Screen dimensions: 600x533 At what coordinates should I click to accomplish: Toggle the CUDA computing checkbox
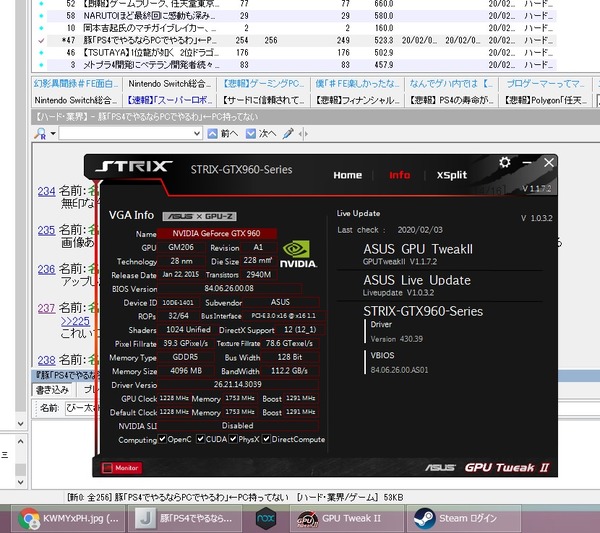tap(200, 439)
